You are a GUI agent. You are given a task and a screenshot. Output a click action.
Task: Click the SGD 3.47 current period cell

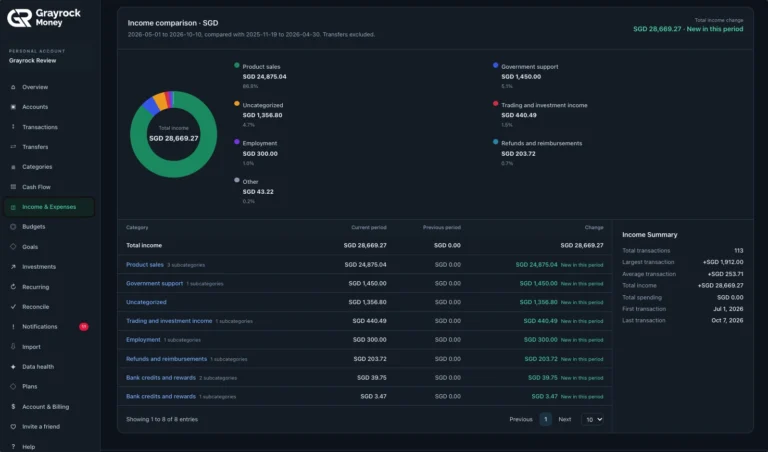374,396
